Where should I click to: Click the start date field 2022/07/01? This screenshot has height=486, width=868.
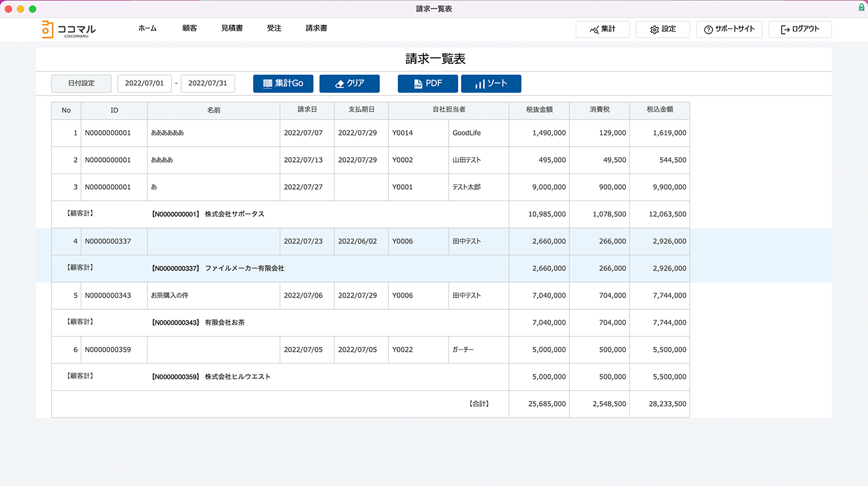pyautogui.click(x=145, y=84)
